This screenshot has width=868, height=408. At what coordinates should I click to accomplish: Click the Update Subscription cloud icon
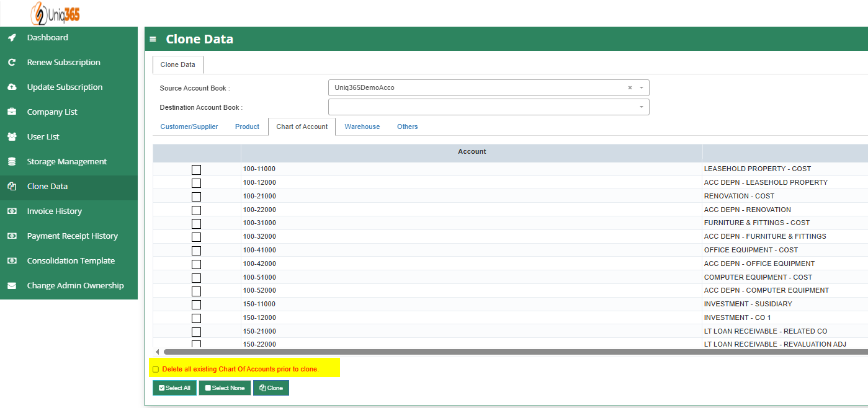(x=12, y=87)
